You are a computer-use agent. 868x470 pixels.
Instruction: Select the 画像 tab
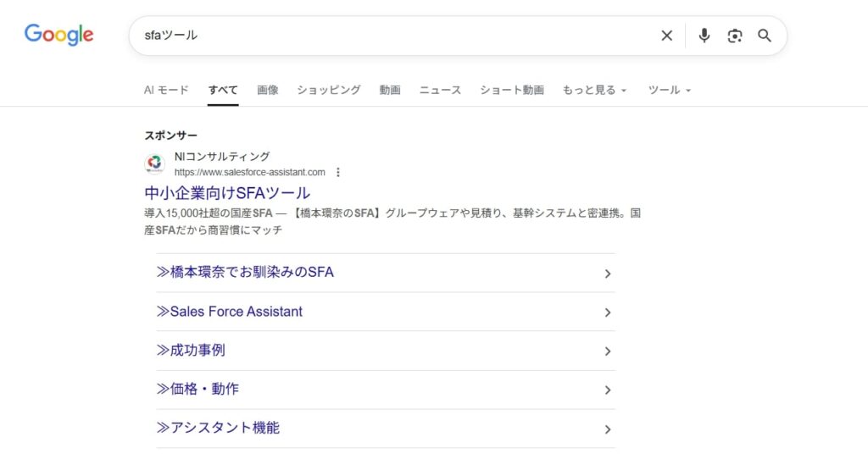pyautogui.click(x=268, y=90)
